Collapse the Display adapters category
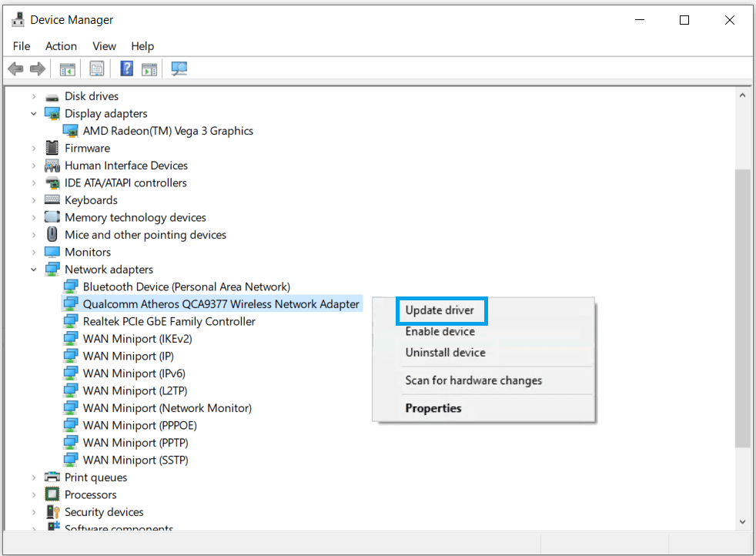 click(34, 114)
